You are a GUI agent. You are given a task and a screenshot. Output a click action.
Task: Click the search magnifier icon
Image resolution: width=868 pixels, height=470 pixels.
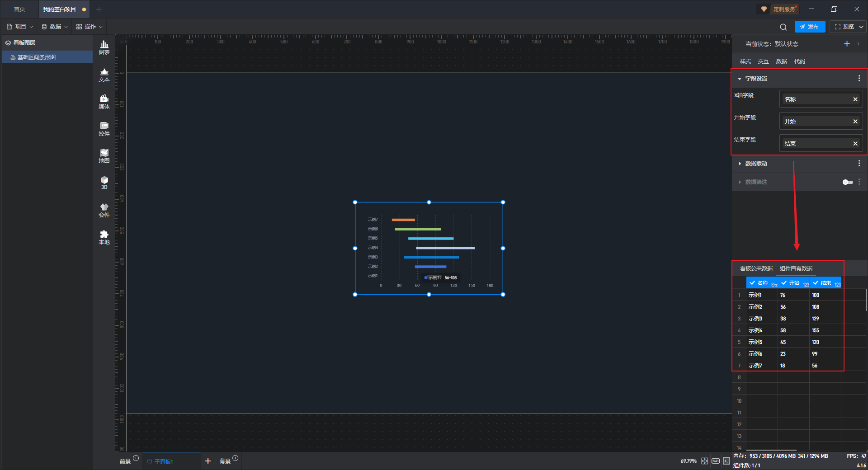pyautogui.click(x=783, y=27)
